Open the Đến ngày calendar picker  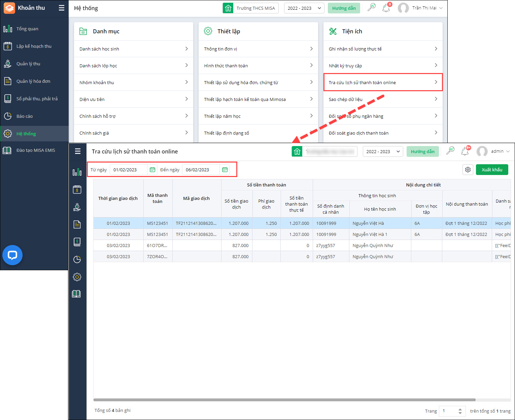pyautogui.click(x=225, y=170)
